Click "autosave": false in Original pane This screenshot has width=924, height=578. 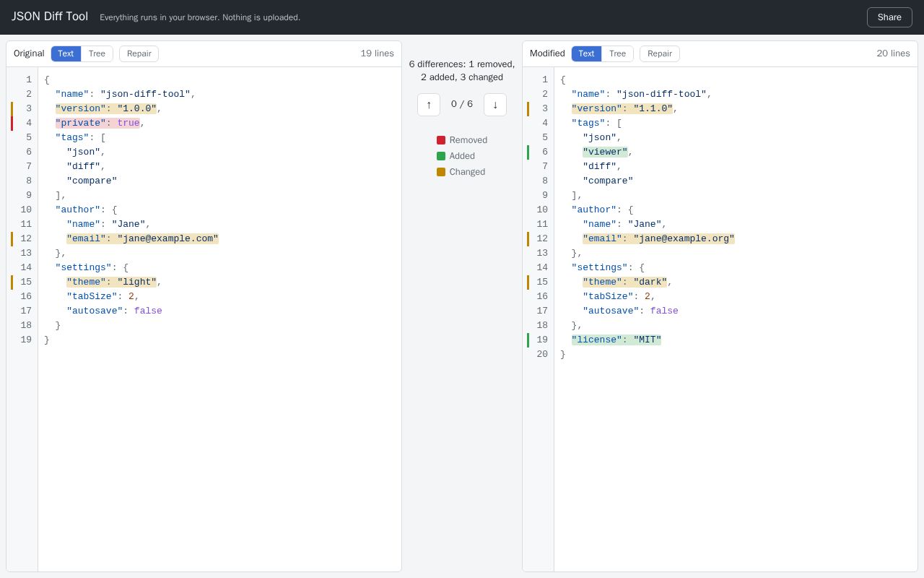pos(114,311)
